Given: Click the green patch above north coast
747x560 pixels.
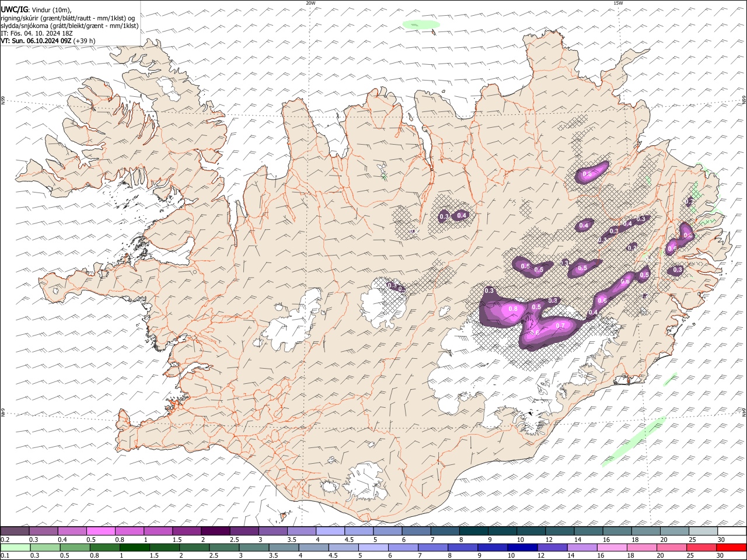Looking at the screenshot, I should (x=421, y=24).
